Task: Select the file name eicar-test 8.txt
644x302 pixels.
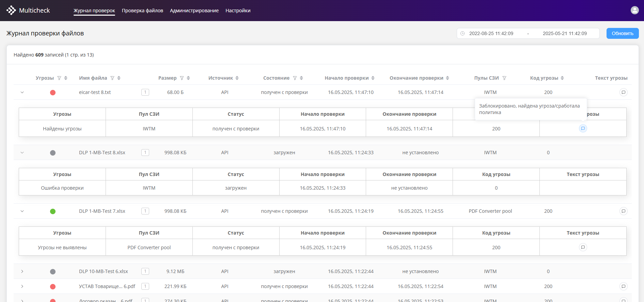Action: (95, 92)
